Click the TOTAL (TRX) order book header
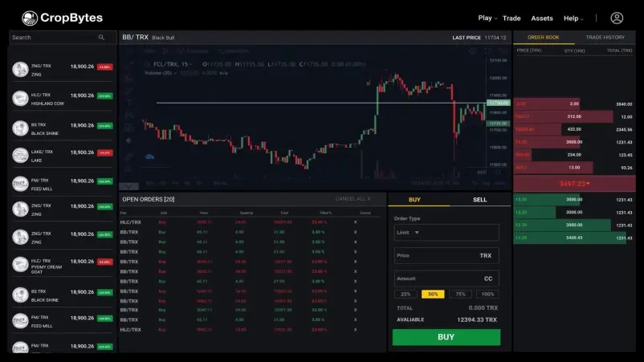Screen dimensions: 644x362 [x=619, y=51]
